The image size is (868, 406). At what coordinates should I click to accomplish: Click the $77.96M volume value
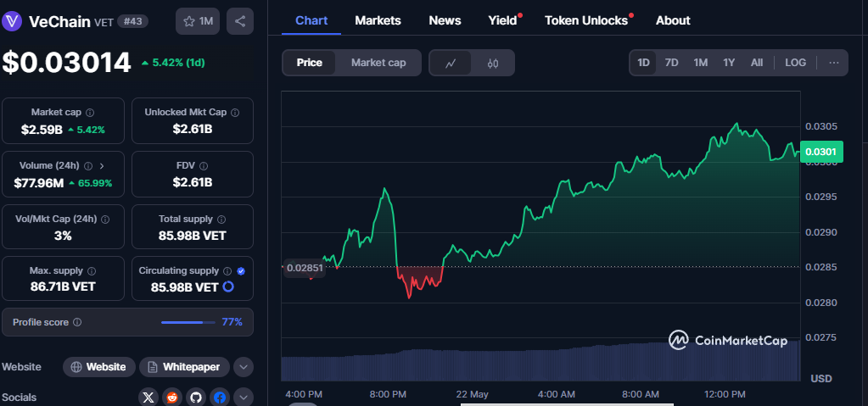pyautogui.click(x=39, y=182)
